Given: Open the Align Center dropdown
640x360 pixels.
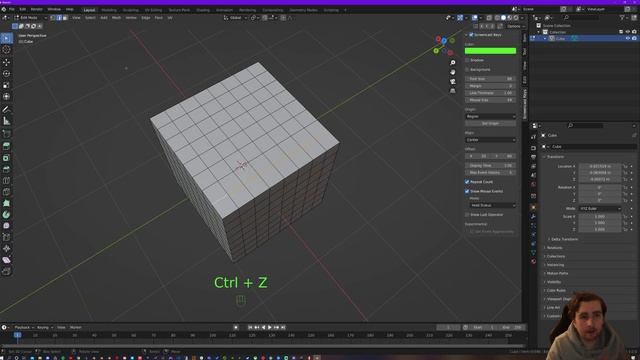Looking at the screenshot, I should coord(490,140).
